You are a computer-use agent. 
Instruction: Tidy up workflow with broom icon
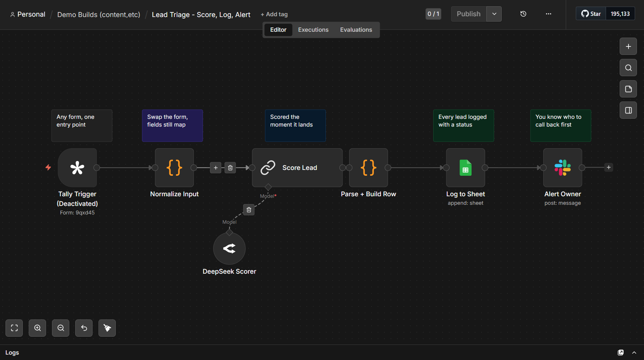(107, 328)
